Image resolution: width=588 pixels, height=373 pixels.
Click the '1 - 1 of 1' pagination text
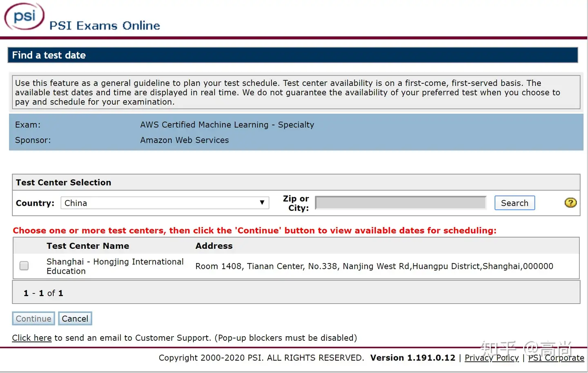[x=43, y=293]
